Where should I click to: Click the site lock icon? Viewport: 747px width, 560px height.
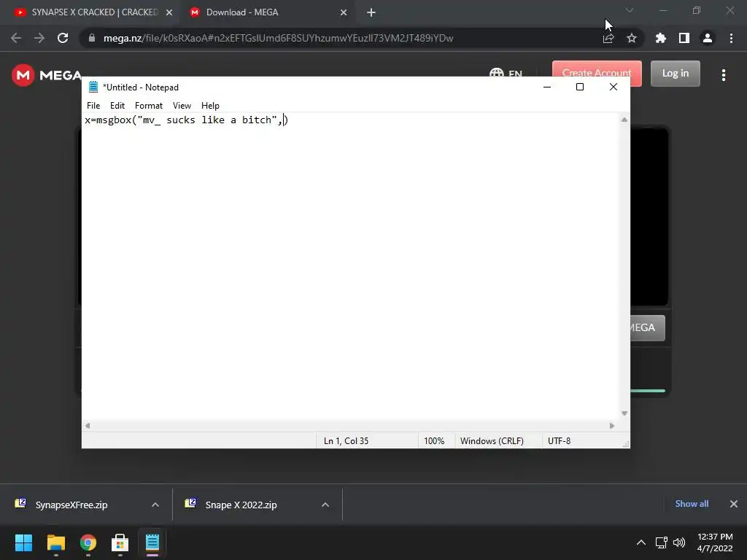point(92,38)
